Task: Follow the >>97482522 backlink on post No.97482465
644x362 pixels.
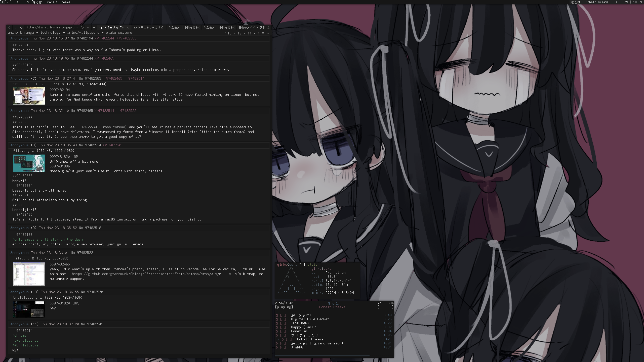Action: (126, 111)
